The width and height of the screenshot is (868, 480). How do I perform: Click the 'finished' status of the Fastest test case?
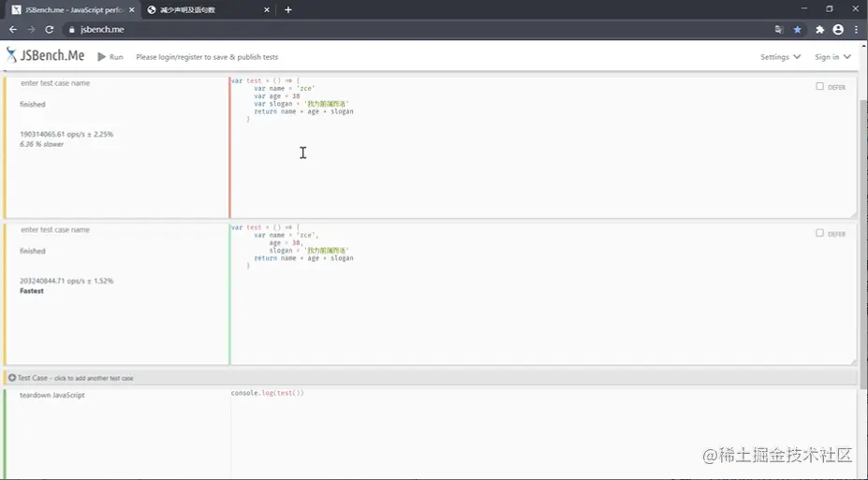33,251
